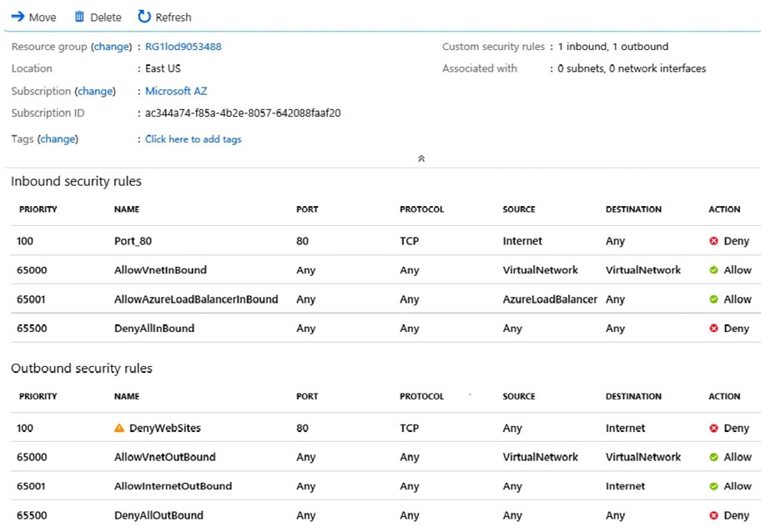Click red deny icon in DenyWebSites row
Image resolution: width=761 pixels, height=532 pixels.
tap(713, 429)
